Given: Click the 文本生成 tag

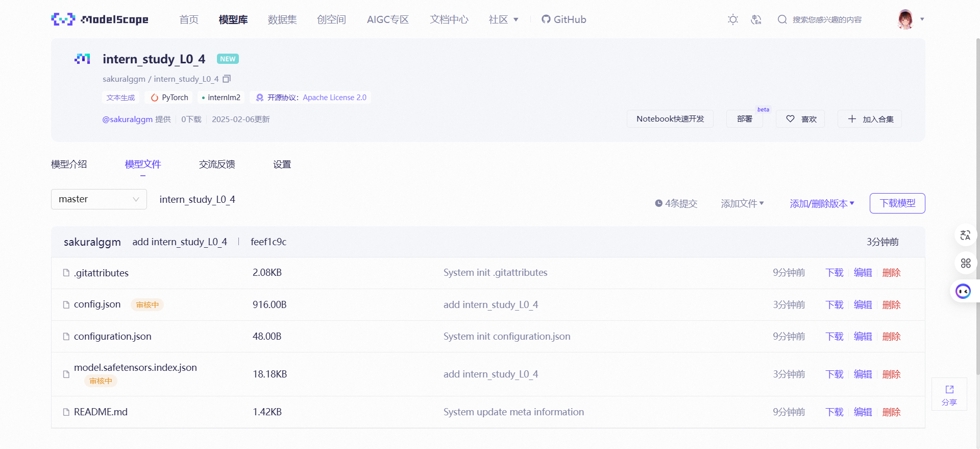Looking at the screenshot, I should pos(121,97).
